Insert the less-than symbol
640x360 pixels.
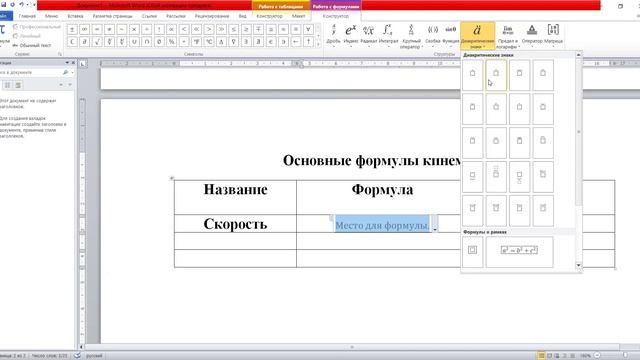[x=184, y=29]
